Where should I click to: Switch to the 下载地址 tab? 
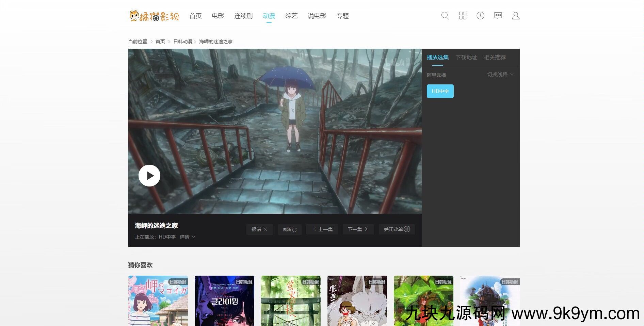coord(466,58)
